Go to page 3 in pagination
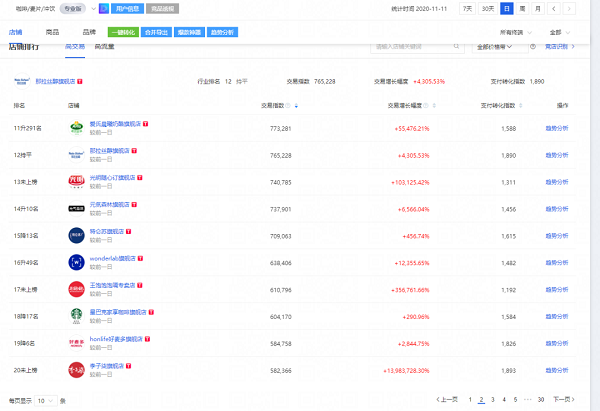Image resolution: width=600 pixels, height=411 pixels. coord(493,400)
